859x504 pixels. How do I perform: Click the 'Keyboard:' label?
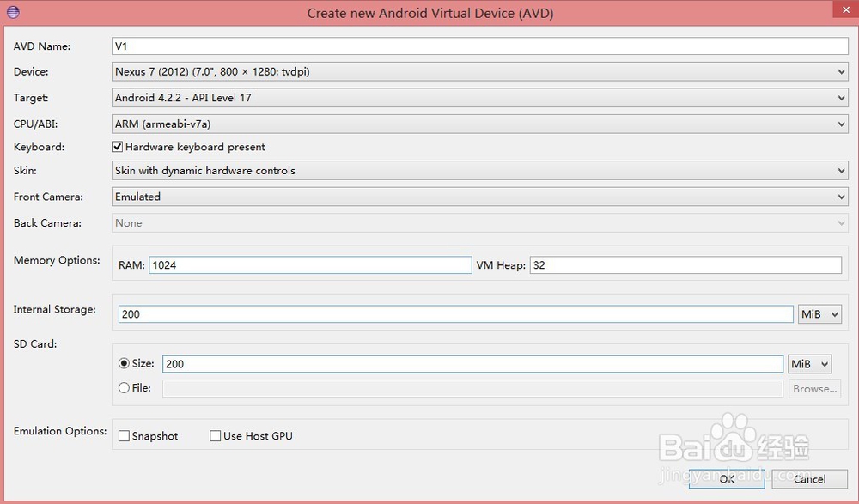pyautogui.click(x=39, y=147)
